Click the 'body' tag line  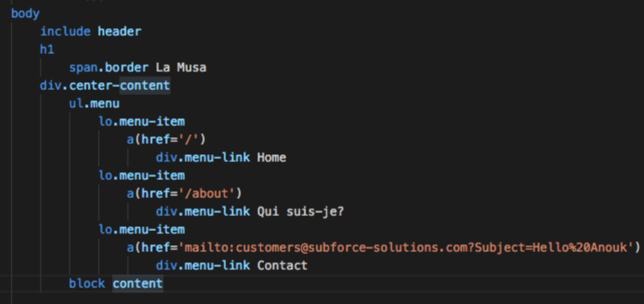coord(25,14)
